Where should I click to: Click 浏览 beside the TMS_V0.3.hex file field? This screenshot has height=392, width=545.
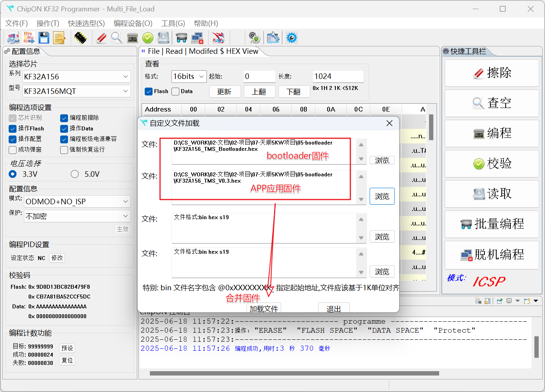(x=382, y=196)
